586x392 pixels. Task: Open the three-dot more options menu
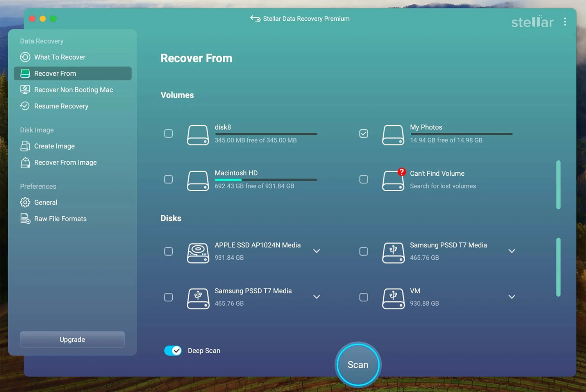(x=565, y=22)
